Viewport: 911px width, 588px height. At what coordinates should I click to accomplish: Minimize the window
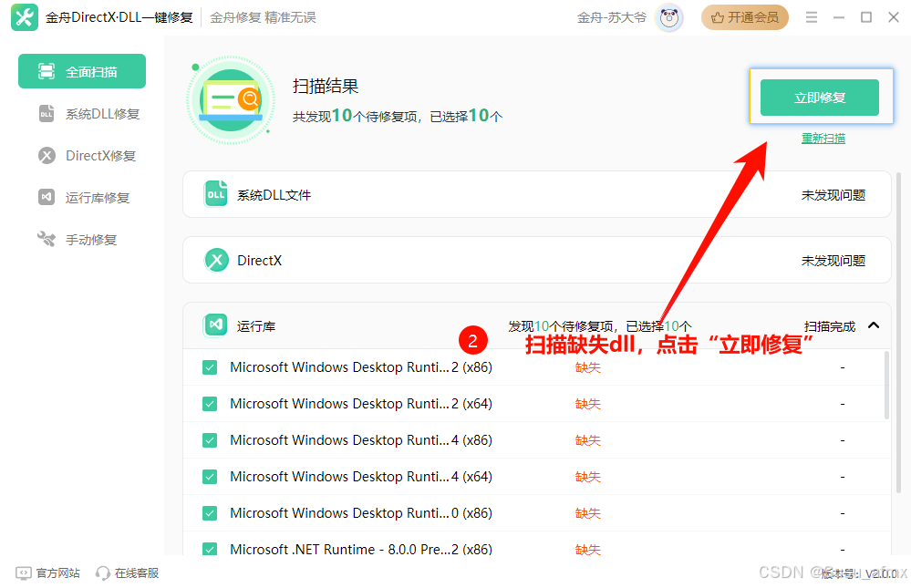[x=838, y=17]
